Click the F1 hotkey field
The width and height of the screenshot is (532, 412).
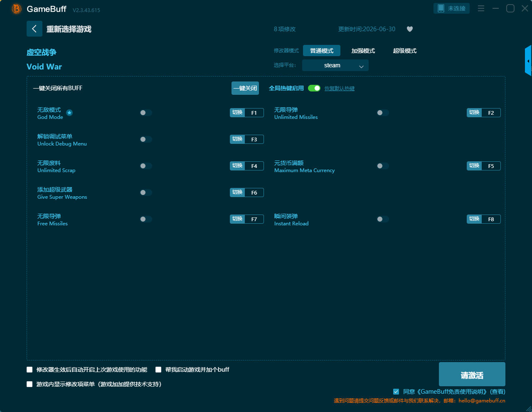[x=254, y=113]
